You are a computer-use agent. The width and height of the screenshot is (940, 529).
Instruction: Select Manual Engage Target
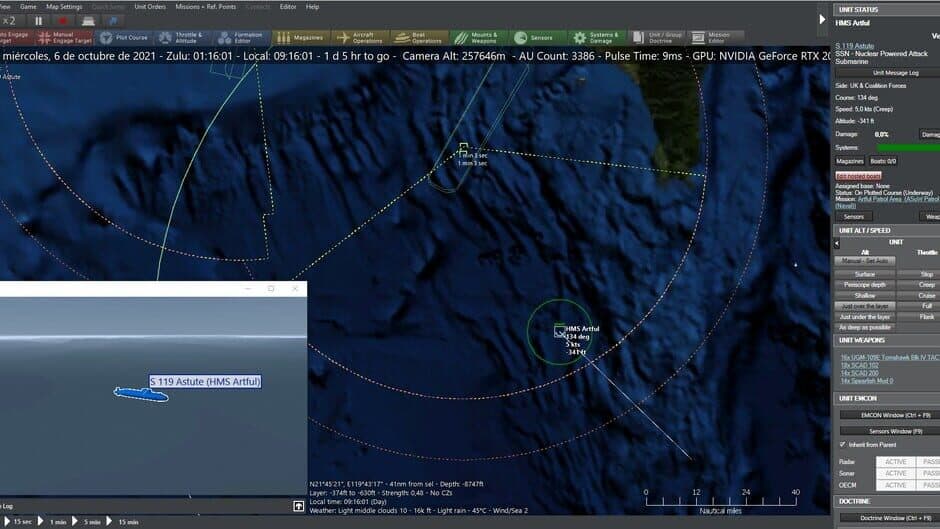pyautogui.click(x=64, y=38)
